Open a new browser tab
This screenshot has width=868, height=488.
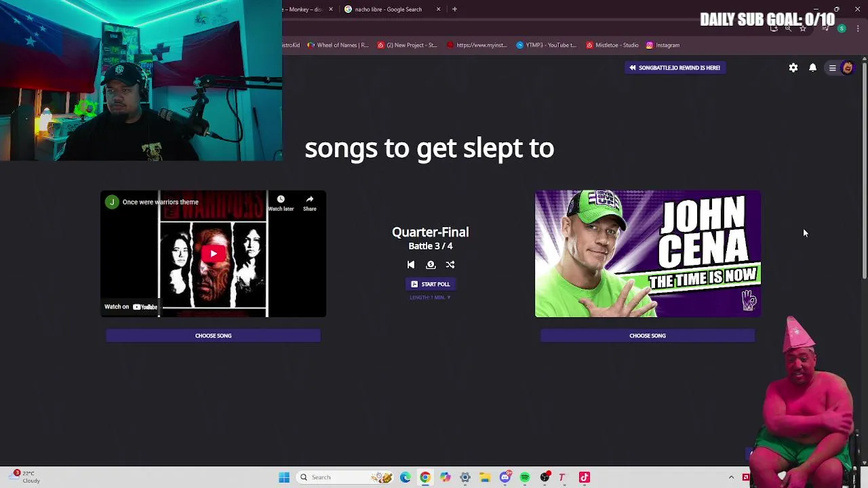(x=454, y=9)
